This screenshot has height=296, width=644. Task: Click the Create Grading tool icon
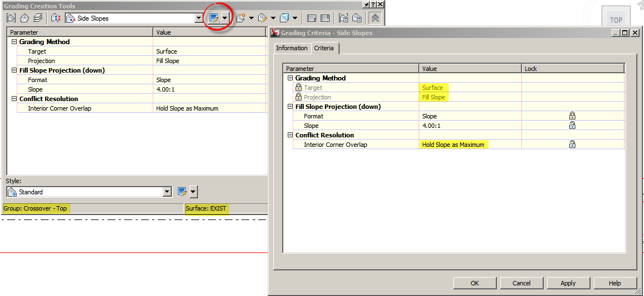(241, 18)
